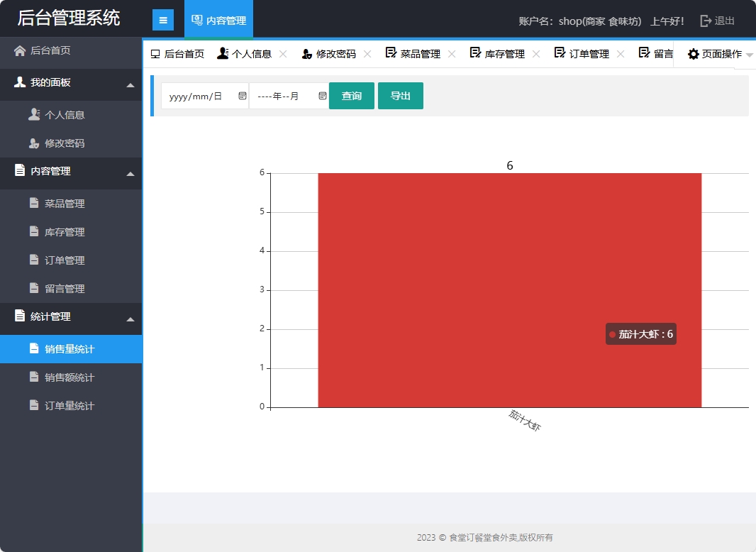Click the lock-user icon beside sidebar 修改密码

pos(34,143)
